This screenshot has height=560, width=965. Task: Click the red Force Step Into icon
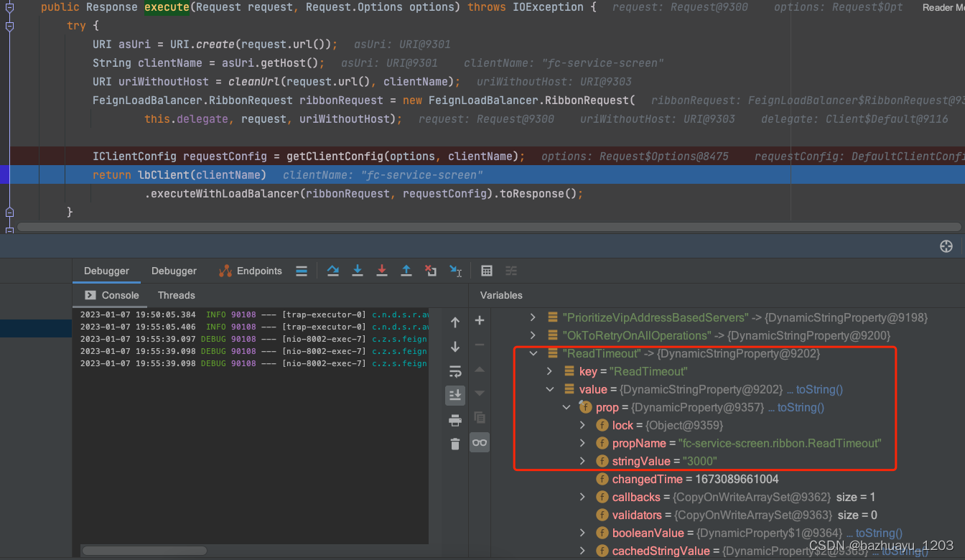[x=382, y=271]
